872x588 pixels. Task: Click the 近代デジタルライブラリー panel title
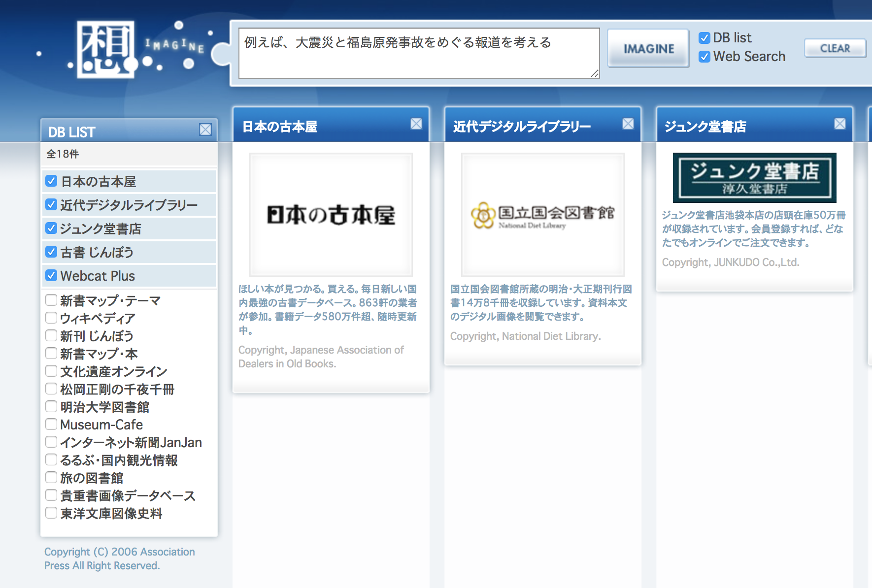point(522,127)
